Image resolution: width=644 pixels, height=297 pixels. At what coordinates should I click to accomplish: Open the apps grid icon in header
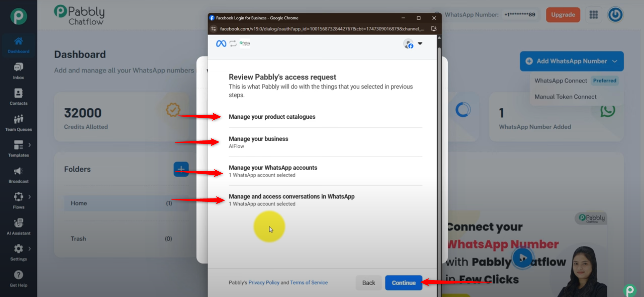click(x=593, y=15)
